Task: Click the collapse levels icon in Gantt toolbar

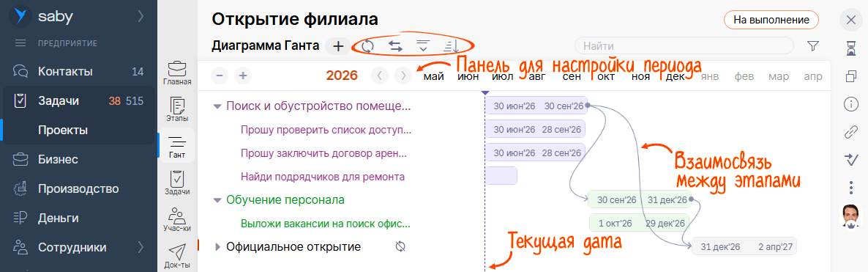Action: pos(423,46)
